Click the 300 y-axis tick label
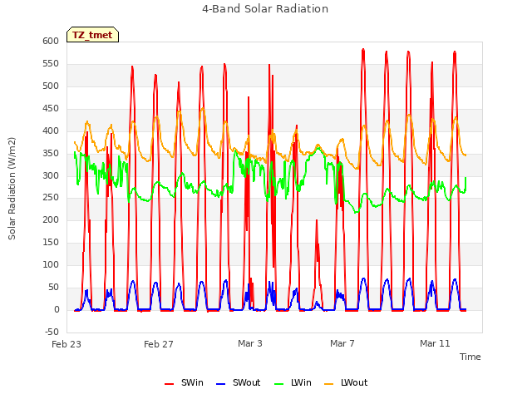This screenshot has height=399, width=532. click(51, 175)
